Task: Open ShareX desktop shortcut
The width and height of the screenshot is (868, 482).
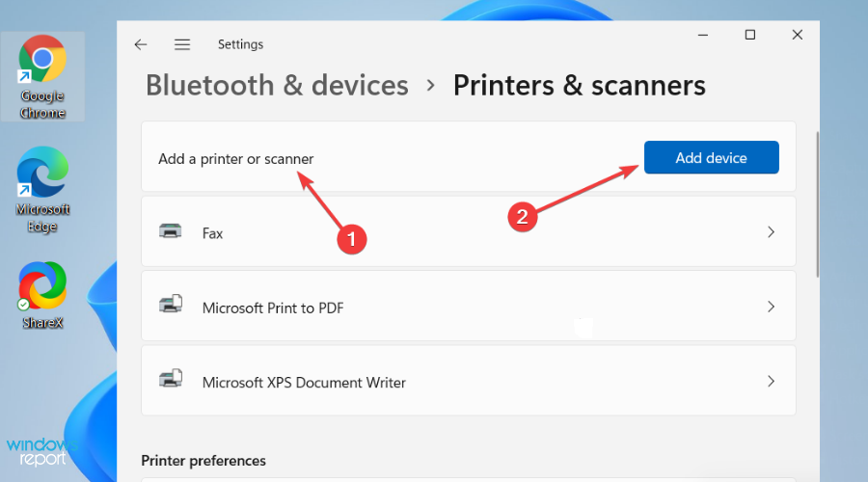Action: (42, 295)
